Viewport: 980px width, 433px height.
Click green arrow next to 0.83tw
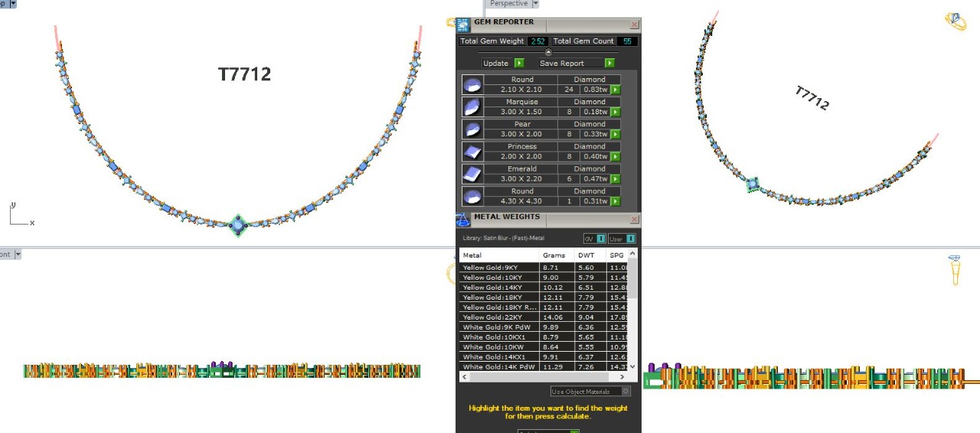tap(615, 90)
